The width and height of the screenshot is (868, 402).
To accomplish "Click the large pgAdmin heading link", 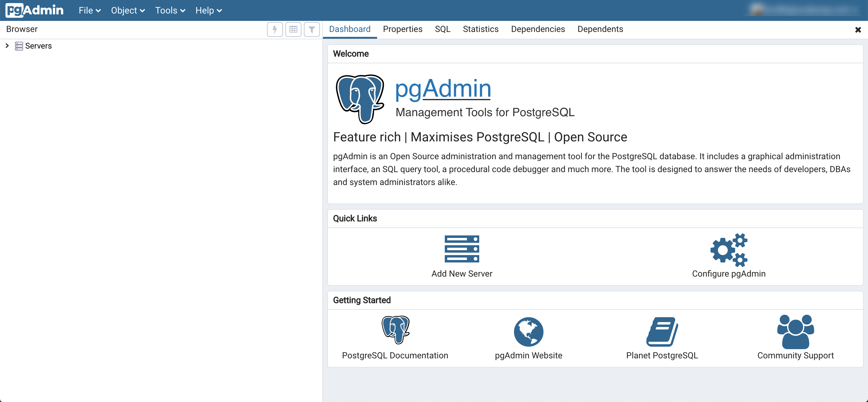I will click(443, 89).
